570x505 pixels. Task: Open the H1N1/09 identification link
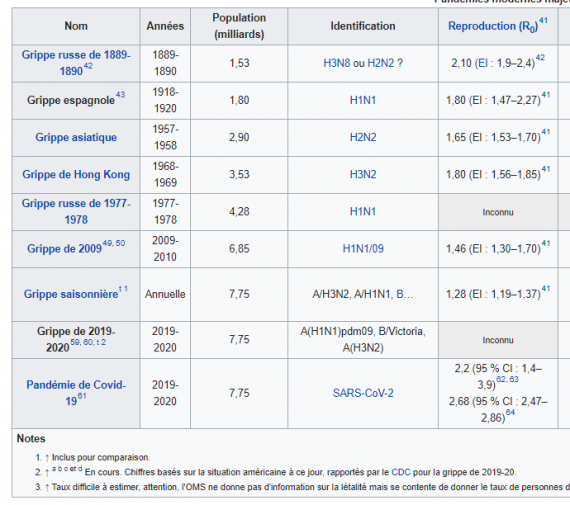363,249
